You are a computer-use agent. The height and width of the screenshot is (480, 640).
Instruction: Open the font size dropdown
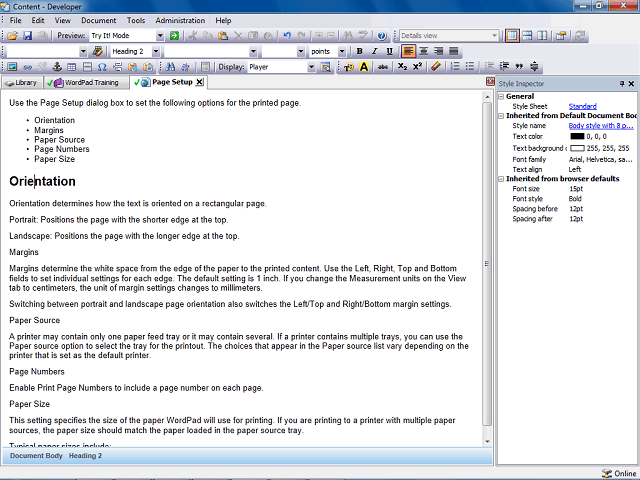click(301, 51)
